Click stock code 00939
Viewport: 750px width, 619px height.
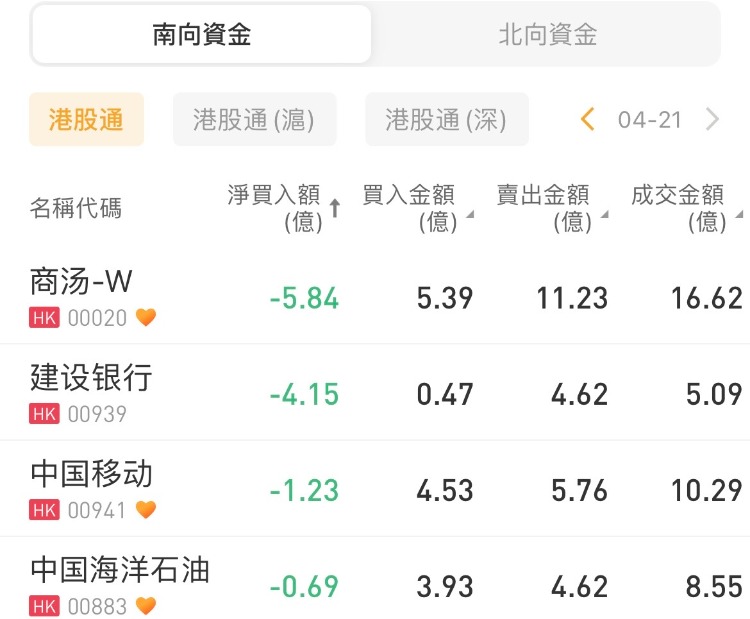[97, 414]
